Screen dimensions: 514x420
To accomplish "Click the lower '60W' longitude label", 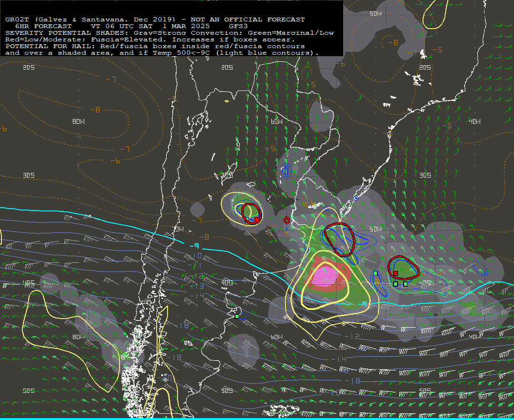I will 277,337.
